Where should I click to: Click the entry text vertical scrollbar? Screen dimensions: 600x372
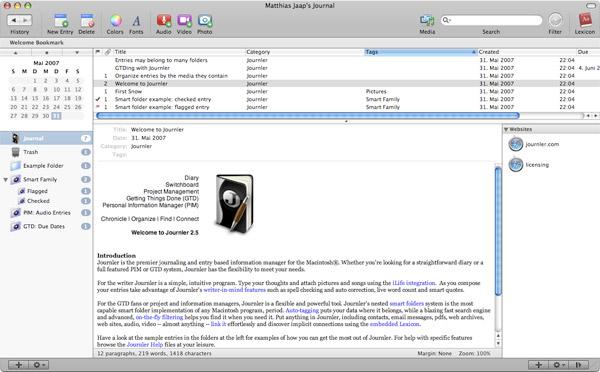498,231
